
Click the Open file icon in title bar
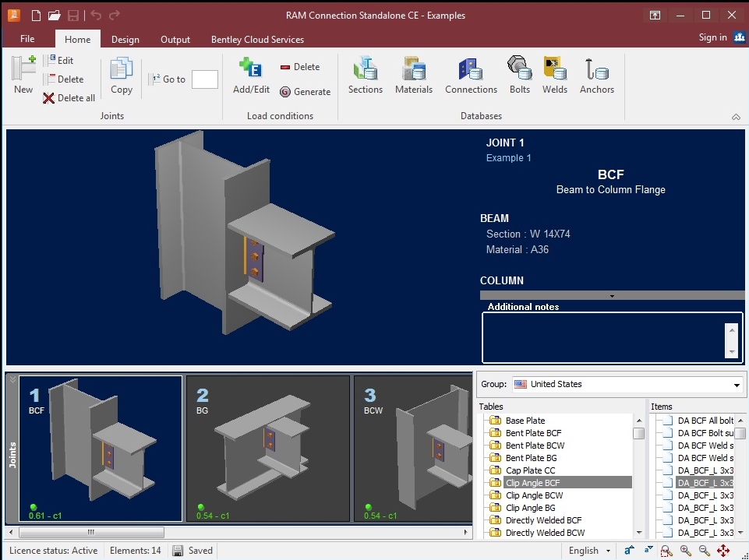pyautogui.click(x=55, y=16)
